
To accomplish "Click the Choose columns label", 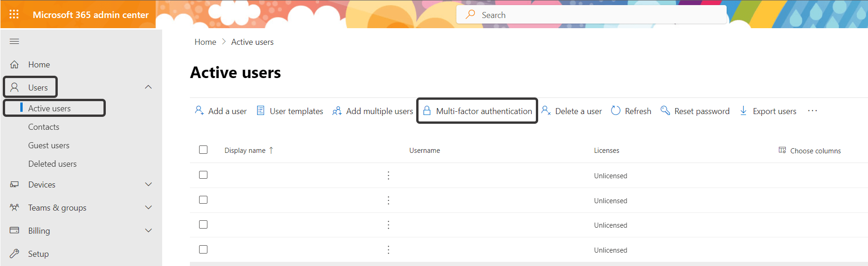I will point(815,151).
